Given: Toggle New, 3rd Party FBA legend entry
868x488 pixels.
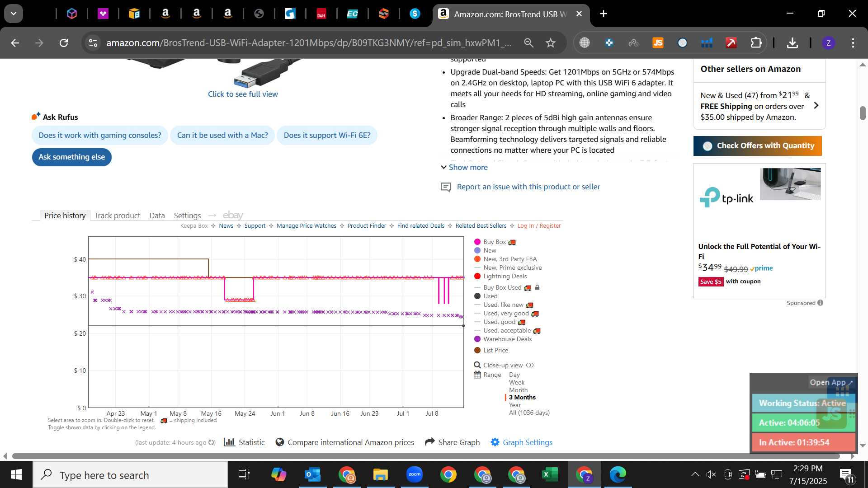Looking at the screenshot, I should click(505, 259).
